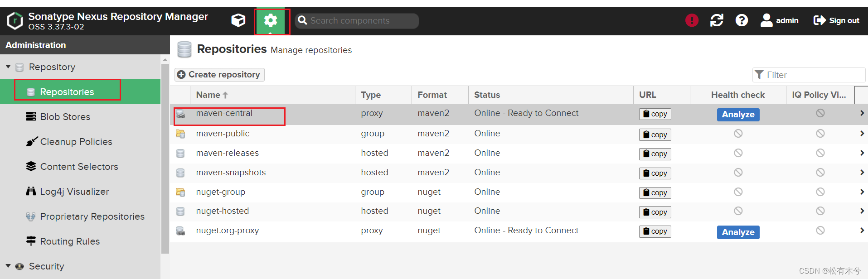The height and width of the screenshot is (279, 868).
Task: Open nuget.org-proxy row chevron
Action: click(862, 231)
